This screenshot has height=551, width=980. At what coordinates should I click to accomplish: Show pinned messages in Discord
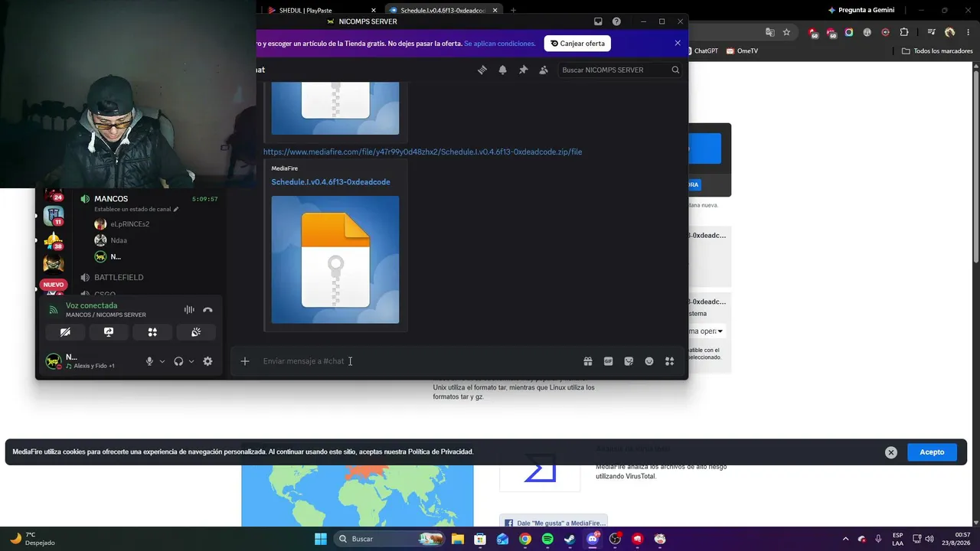point(524,70)
